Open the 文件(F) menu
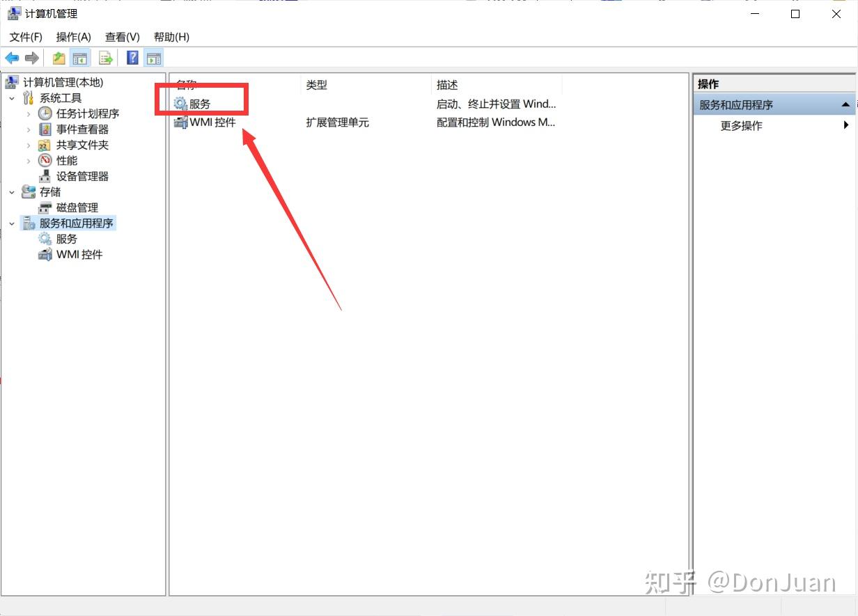The width and height of the screenshot is (858, 616). click(24, 36)
